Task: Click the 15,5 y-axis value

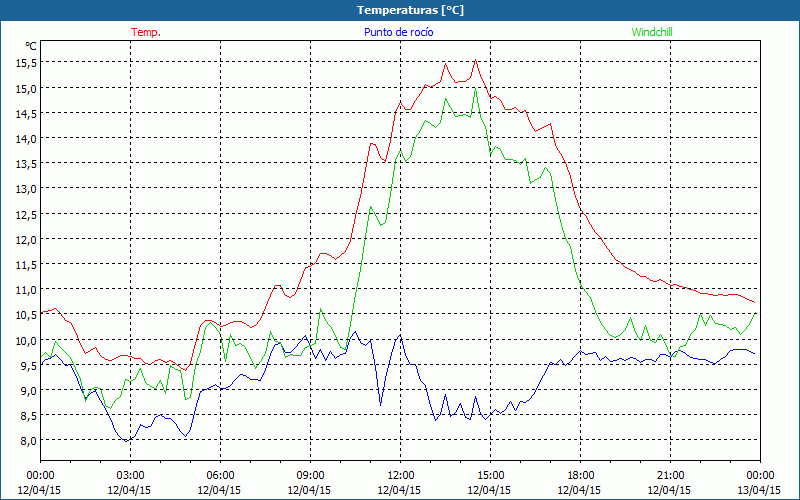Action: click(27, 63)
